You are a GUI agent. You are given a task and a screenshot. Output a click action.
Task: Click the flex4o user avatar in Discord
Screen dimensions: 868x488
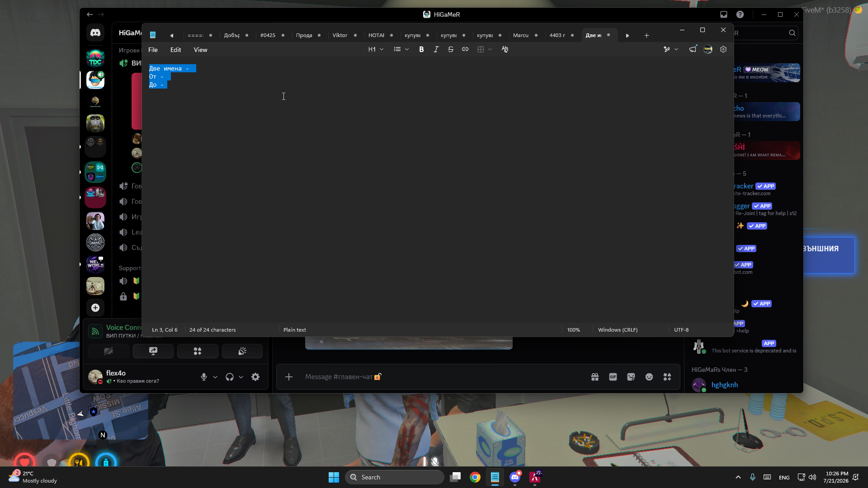[x=95, y=377]
